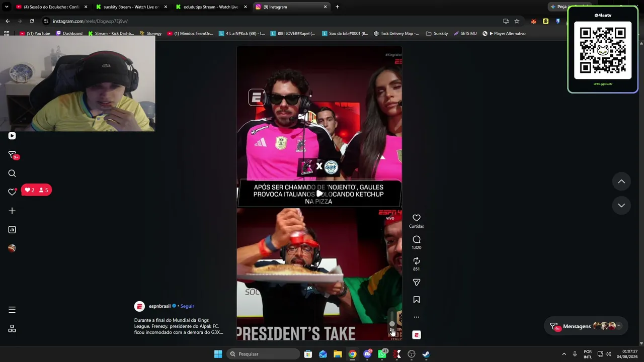Open the Stonegy bookmark
Image resolution: width=644 pixels, height=362 pixels.
click(x=150, y=33)
